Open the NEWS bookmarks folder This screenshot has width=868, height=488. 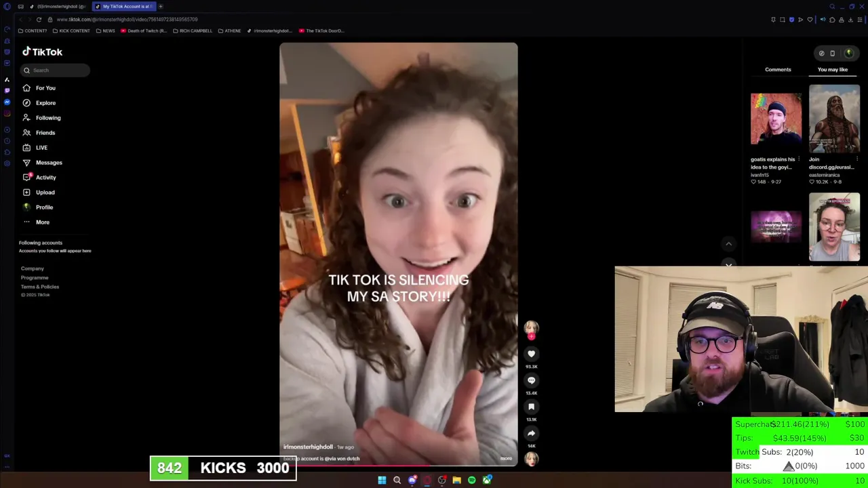coord(105,30)
